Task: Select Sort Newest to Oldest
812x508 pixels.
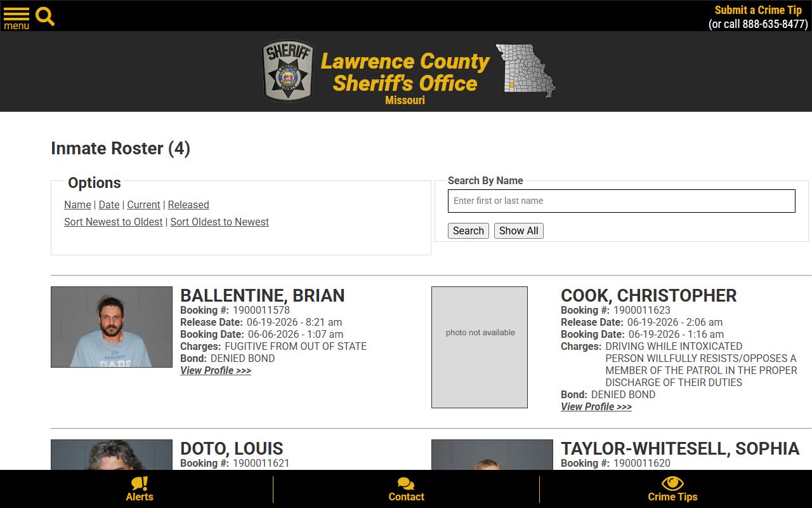Action: tap(114, 222)
